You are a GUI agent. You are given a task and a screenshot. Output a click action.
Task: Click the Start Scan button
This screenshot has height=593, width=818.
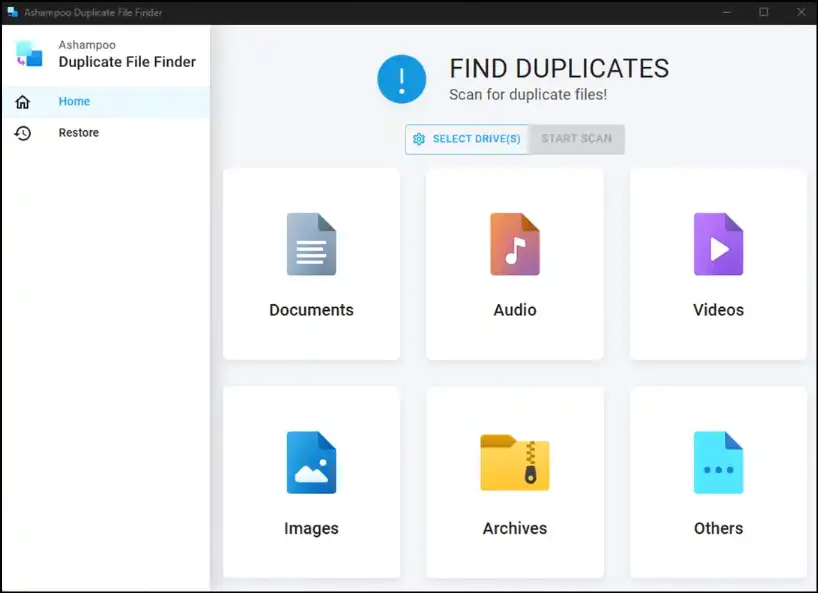(576, 139)
